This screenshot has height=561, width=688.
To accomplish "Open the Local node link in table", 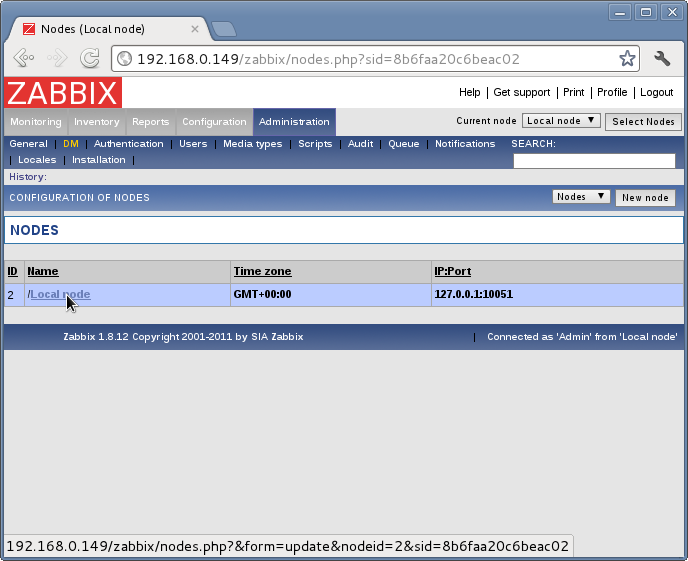I will tap(60, 294).
